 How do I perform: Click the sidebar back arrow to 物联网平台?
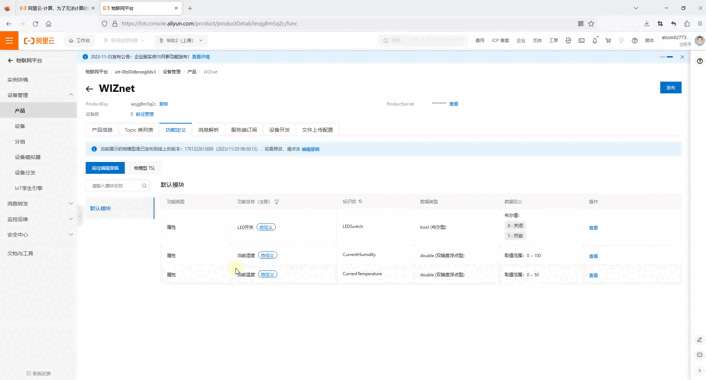pos(10,60)
